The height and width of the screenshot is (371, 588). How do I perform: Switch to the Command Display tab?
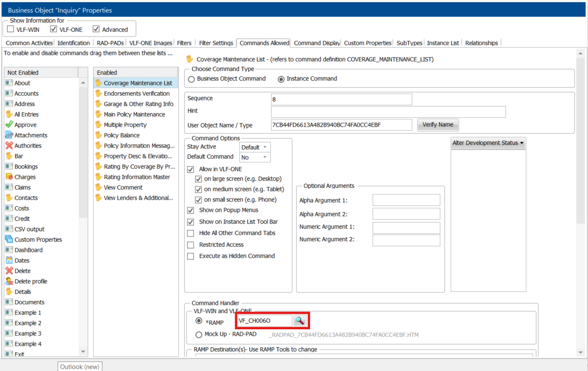tap(317, 43)
